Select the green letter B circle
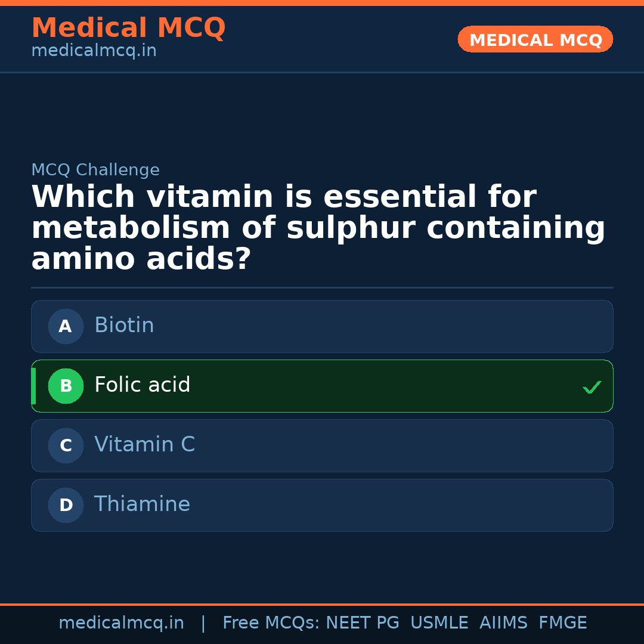 (x=66, y=386)
